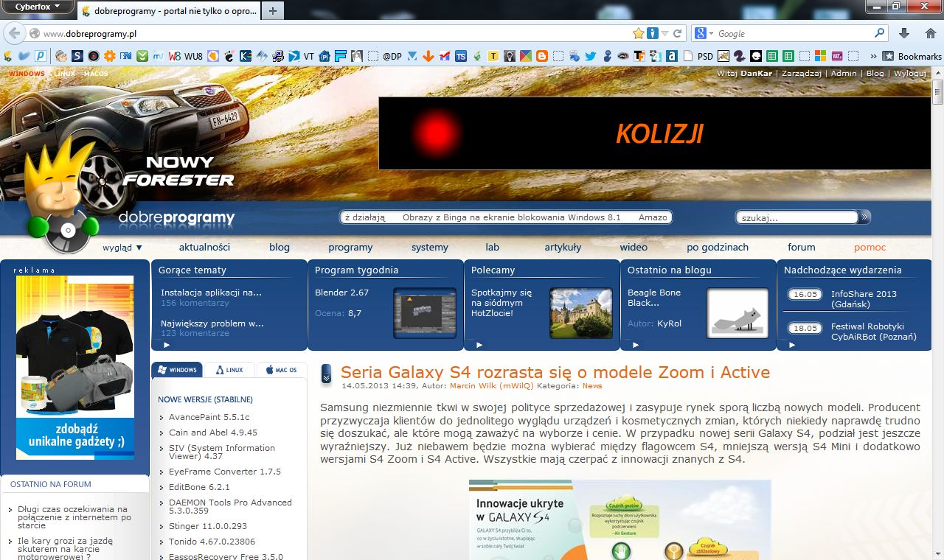
Task: Open the Downloads arrow icon in toolbar
Action: [904, 33]
